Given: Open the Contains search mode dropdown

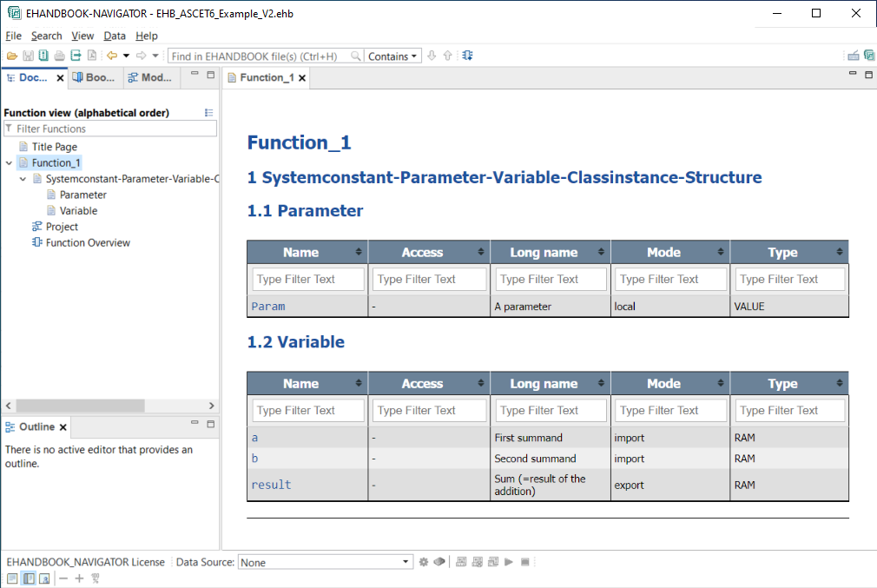Looking at the screenshot, I should (x=392, y=56).
